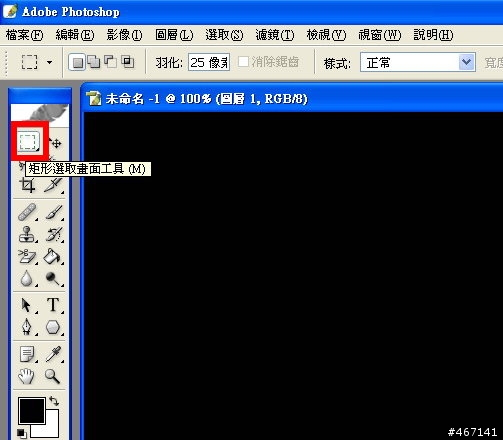Viewport: 503px width, 440px height.
Task: Select the Pen tool
Action: point(27,327)
